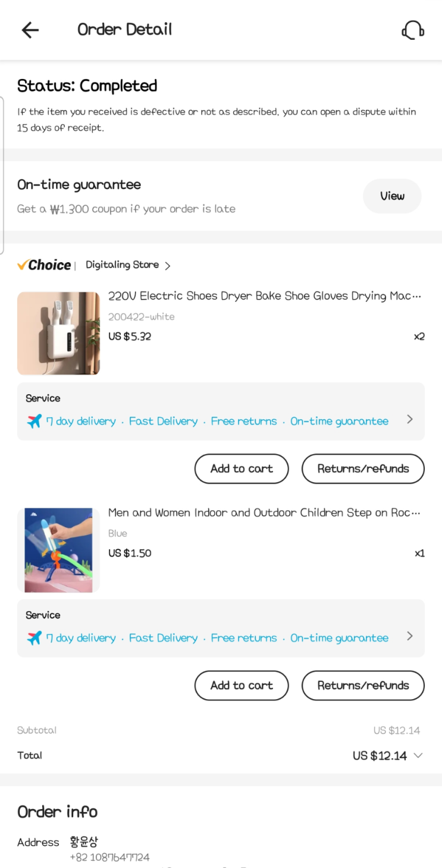The image size is (442, 868).
Task: Add the electric shoes dryer to cart
Action: point(242,469)
